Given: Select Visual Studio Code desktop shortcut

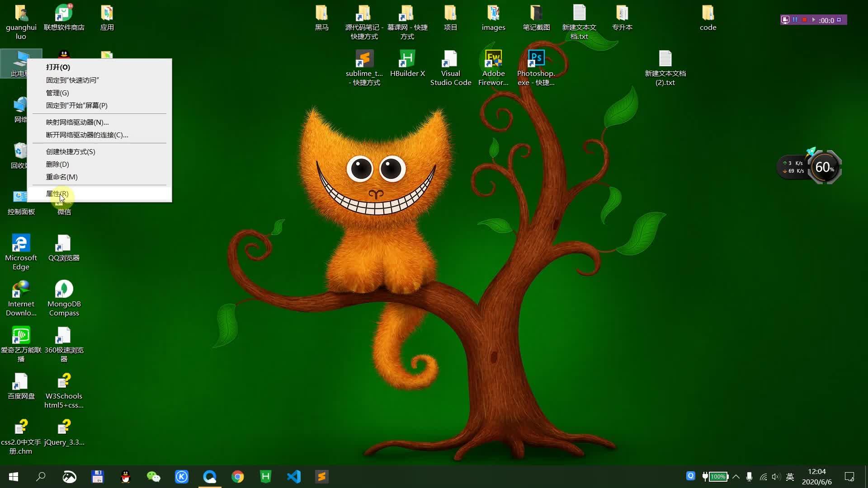Looking at the screenshot, I should pyautogui.click(x=450, y=68).
